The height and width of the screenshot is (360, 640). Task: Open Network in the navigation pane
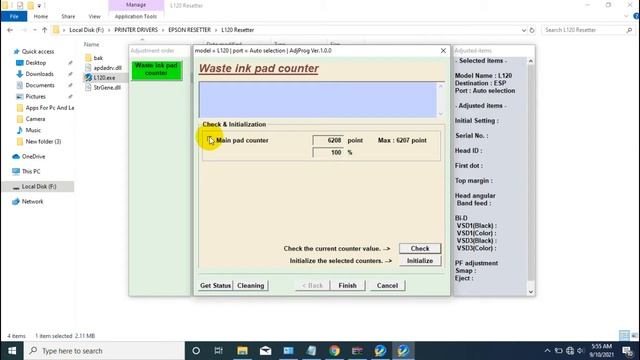32,202
